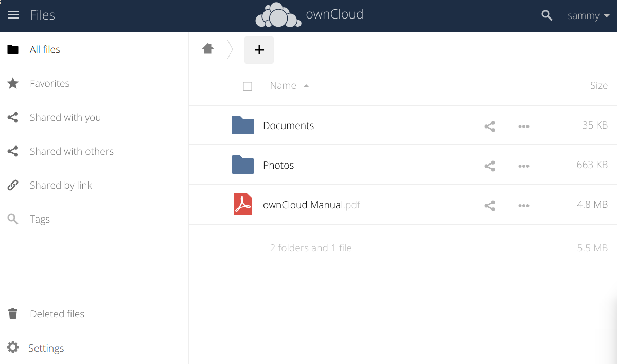Viewport: 617px width, 364px height.
Task: Open the hamburger navigation menu
Action: (x=13, y=15)
